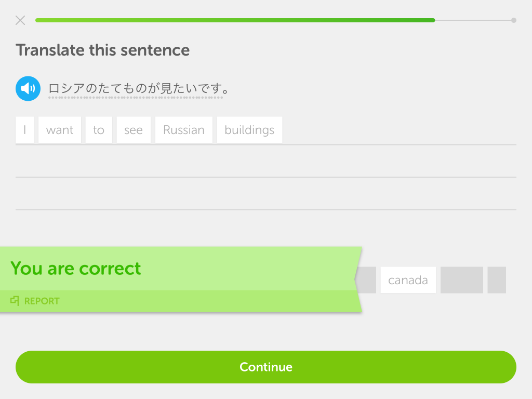Image resolution: width=532 pixels, height=399 pixels.
Task: Click the "Russian" word tile
Action: click(x=184, y=130)
